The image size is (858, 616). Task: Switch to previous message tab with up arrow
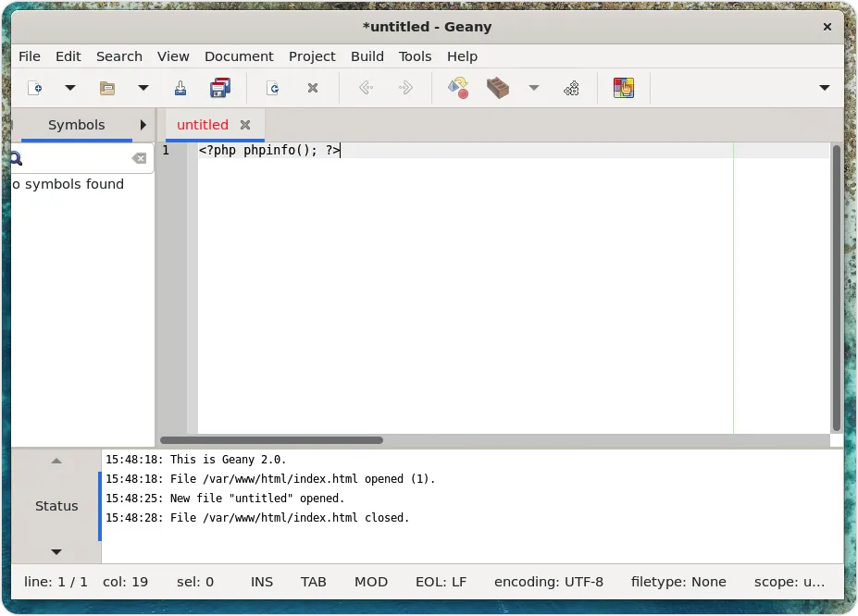point(56,461)
